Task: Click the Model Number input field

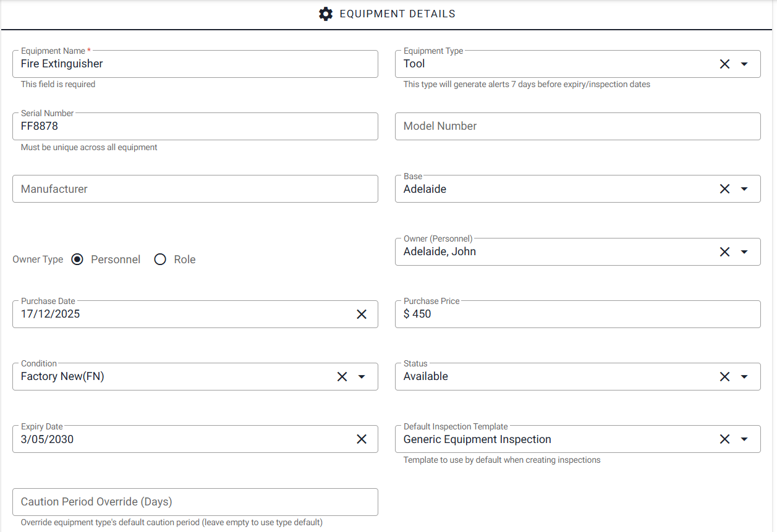Action: tap(577, 127)
